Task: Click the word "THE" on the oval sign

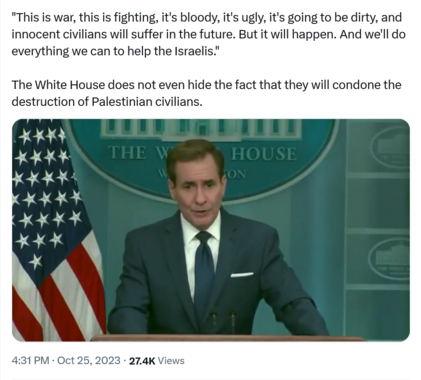Action: [127, 153]
